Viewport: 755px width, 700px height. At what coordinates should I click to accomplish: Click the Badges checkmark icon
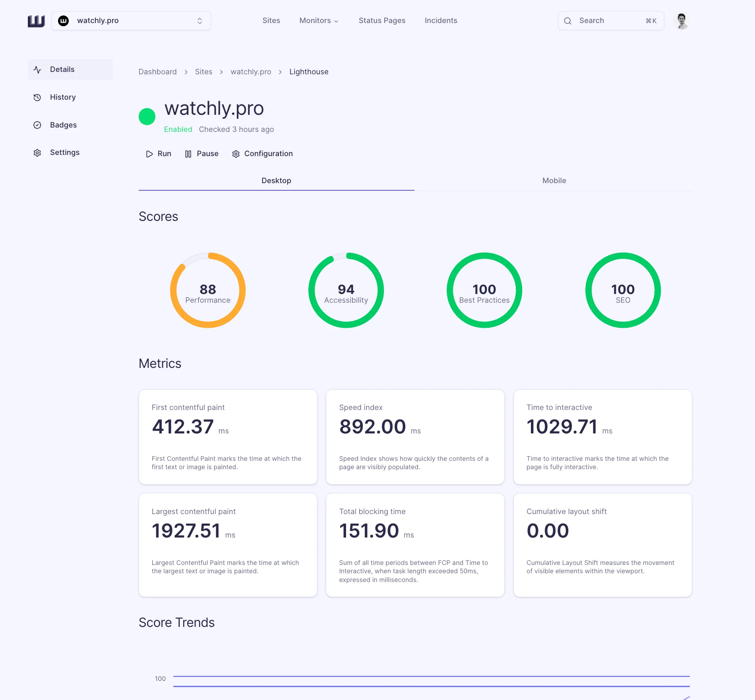[37, 125]
